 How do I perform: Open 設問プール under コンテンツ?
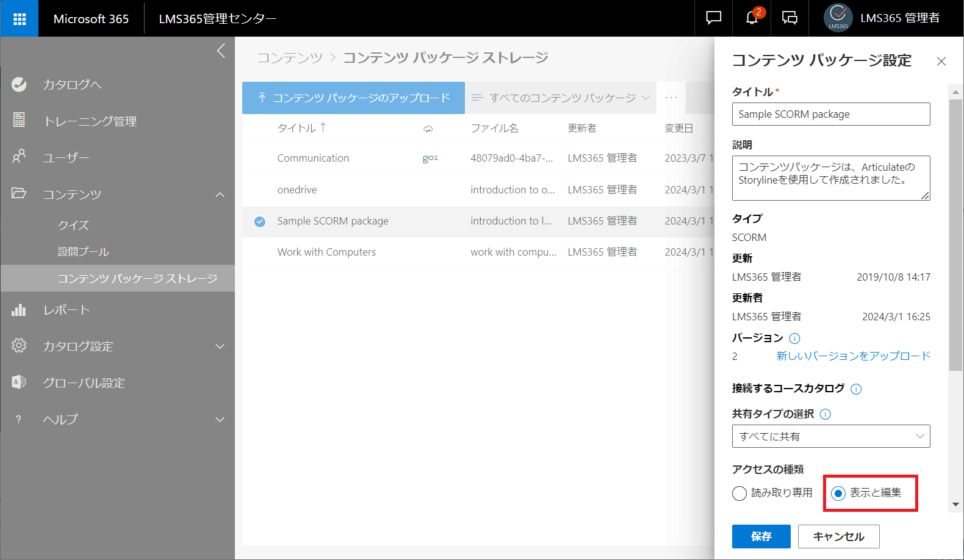pos(84,252)
